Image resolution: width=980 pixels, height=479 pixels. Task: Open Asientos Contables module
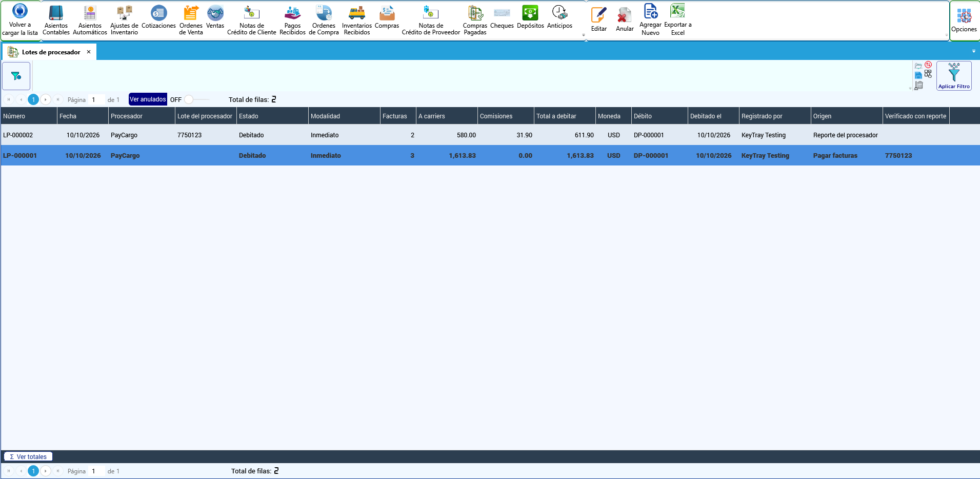[56, 20]
